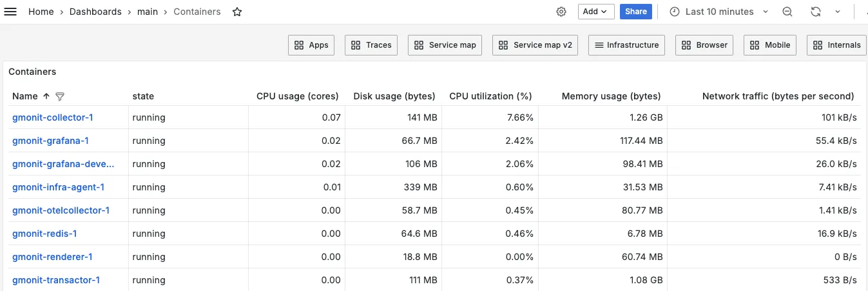Image resolution: width=868 pixels, height=291 pixels.
Task: Open gmonit-collector-1 container link
Action: (x=53, y=117)
